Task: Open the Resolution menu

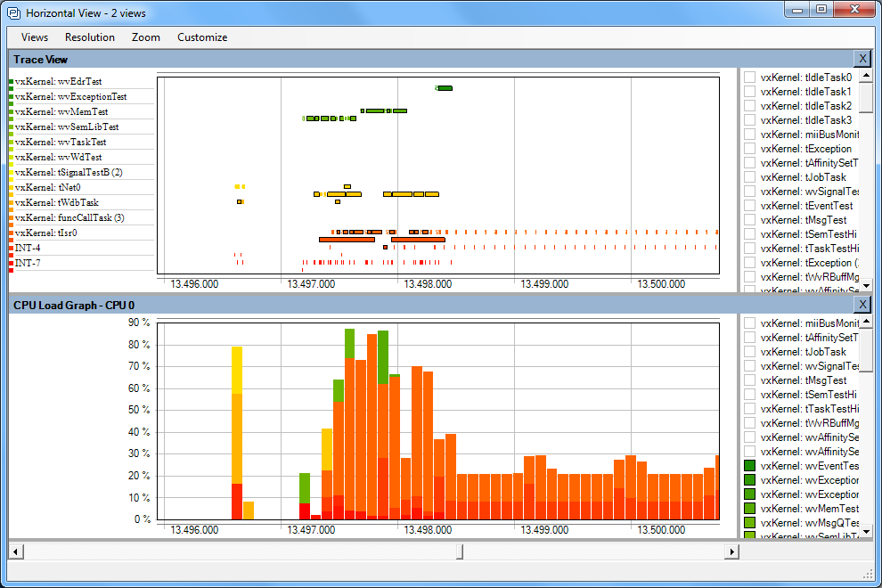Action: (x=90, y=37)
